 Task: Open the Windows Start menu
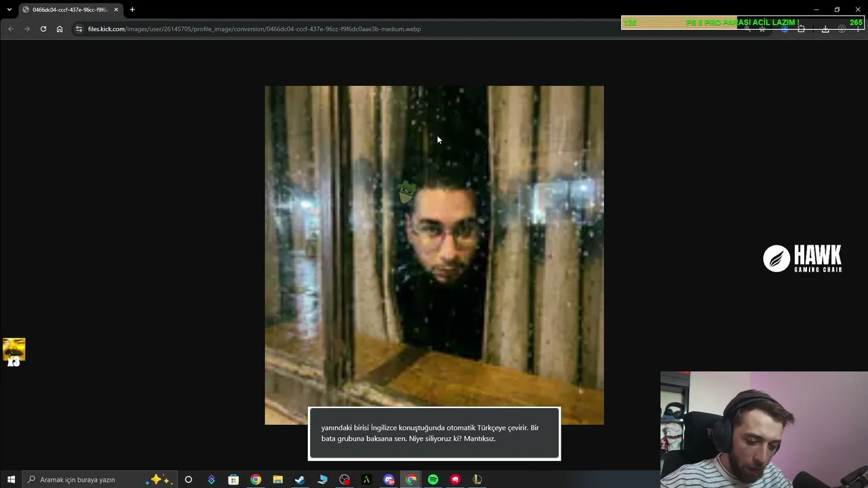pos(11,479)
